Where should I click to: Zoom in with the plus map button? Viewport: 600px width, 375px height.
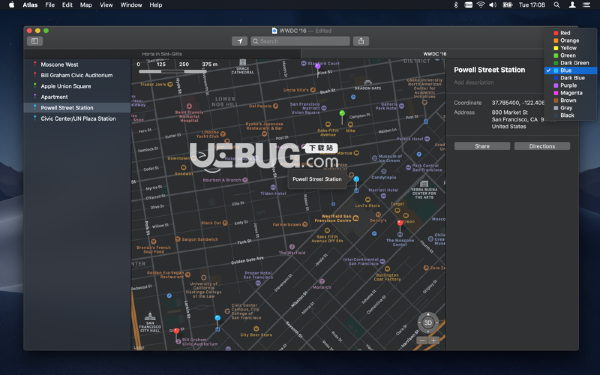pos(434,341)
